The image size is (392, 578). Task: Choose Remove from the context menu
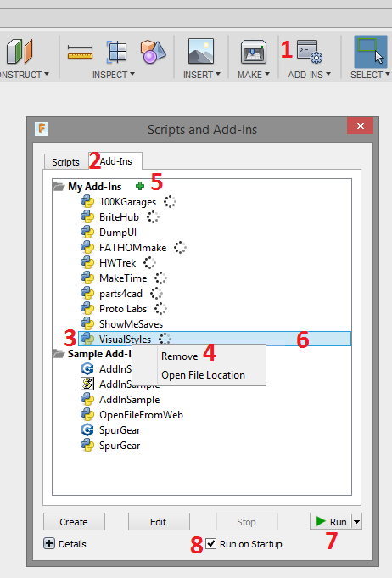179,356
